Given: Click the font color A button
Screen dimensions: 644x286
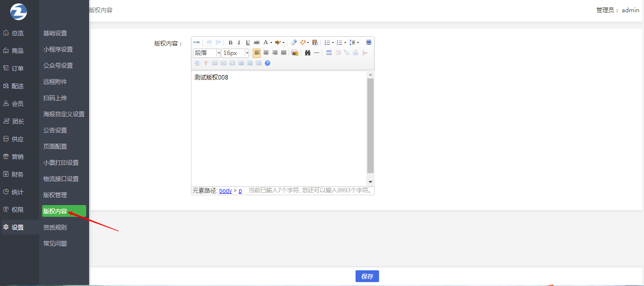Looking at the screenshot, I should pyautogui.click(x=265, y=43).
